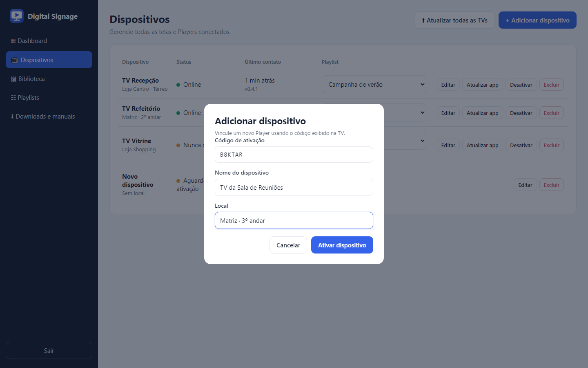Delete the TV Recepção device
The width and height of the screenshot is (588, 368).
click(x=552, y=85)
